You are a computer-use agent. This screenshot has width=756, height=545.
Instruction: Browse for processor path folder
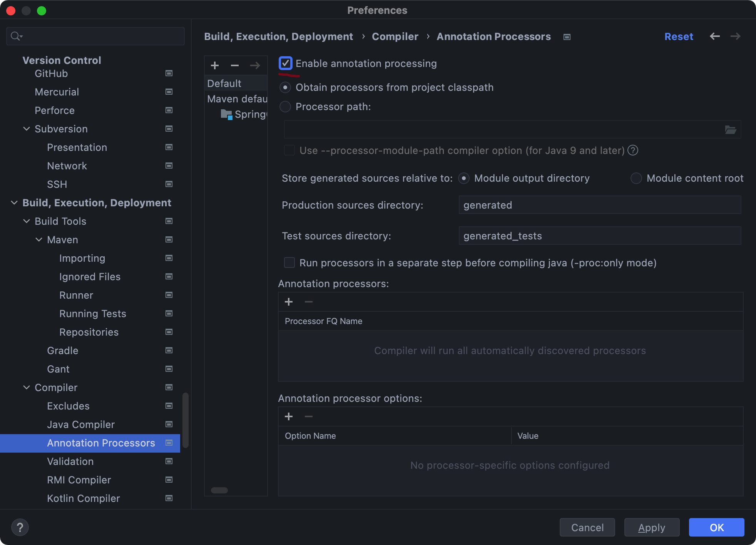click(730, 130)
